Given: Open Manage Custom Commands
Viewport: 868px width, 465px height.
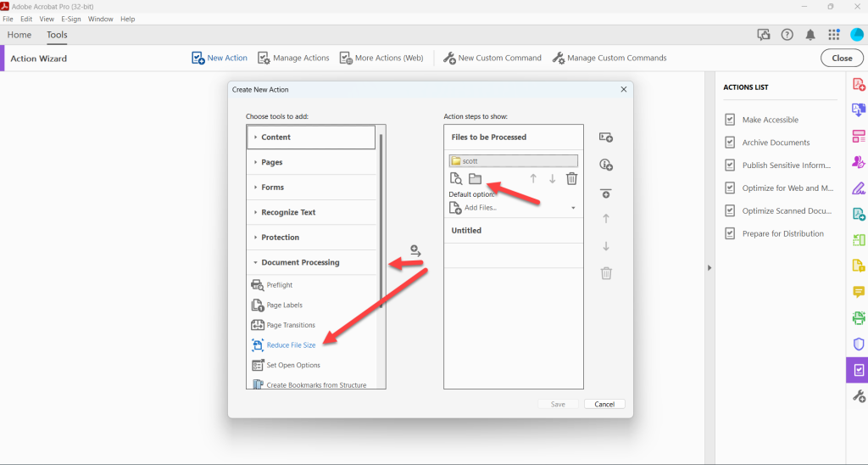Looking at the screenshot, I should [x=609, y=58].
